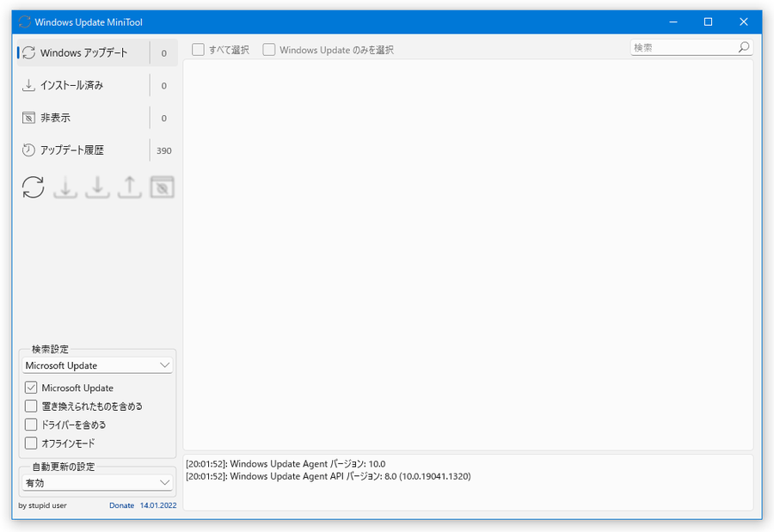Image resolution: width=774 pixels, height=532 pixels.
Task: Click the uninstall upload arrow icon
Action: coord(129,187)
